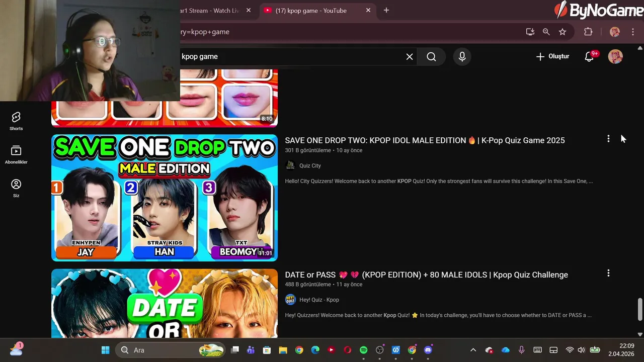Click the microphone tray icon
Image resolution: width=644 pixels, height=362 pixels.
coord(522,350)
